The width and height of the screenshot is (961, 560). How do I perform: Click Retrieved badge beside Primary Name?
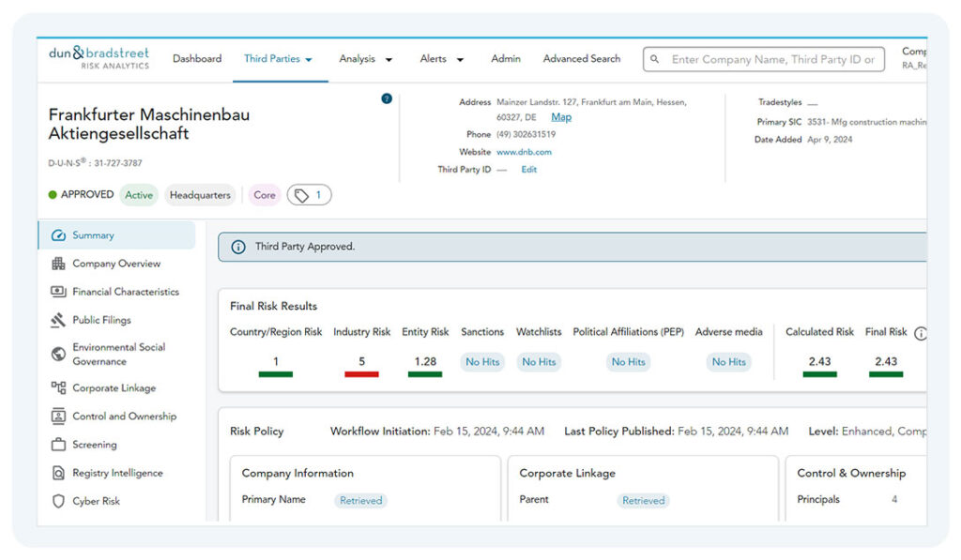pos(361,501)
